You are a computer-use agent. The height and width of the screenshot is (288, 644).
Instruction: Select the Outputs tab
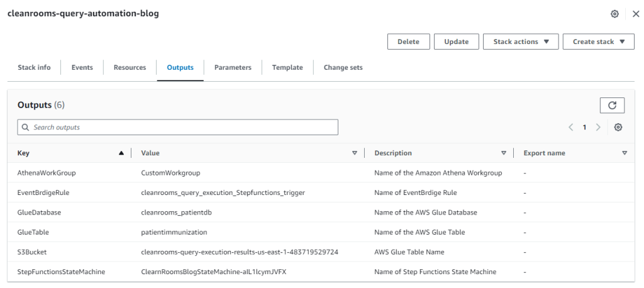tap(180, 67)
